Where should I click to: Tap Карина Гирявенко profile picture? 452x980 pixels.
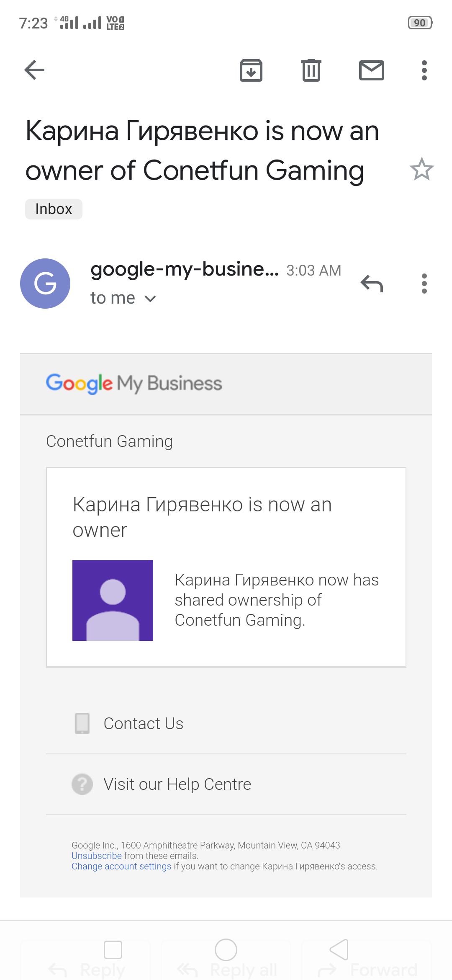pyautogui.click(x=113, y=600)
